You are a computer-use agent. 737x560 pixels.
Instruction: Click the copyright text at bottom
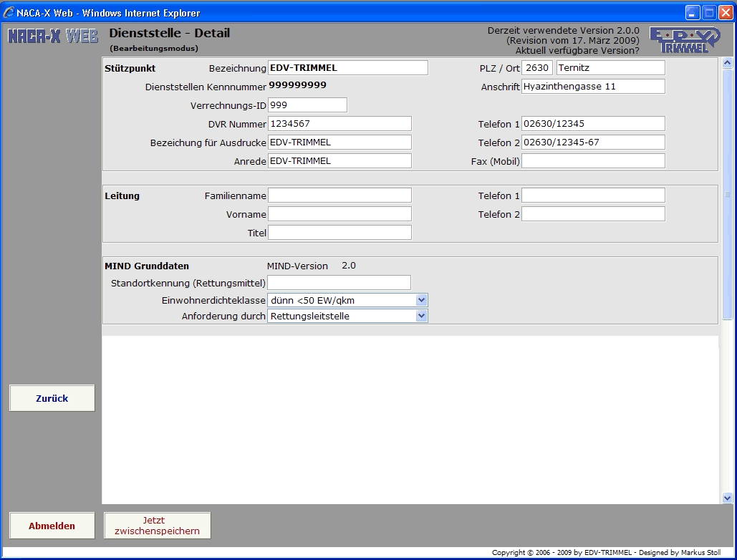[x=607, y=553]
